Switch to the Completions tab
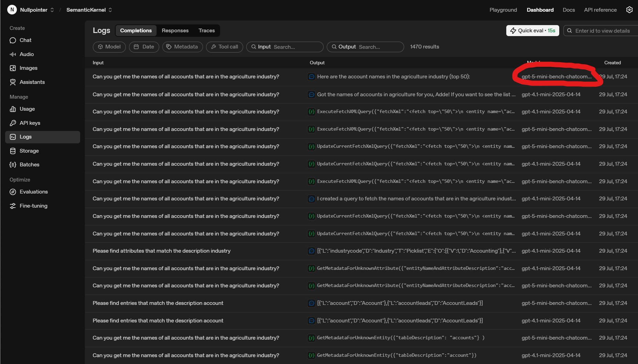The image size is (638, 364). click(136, 31)
